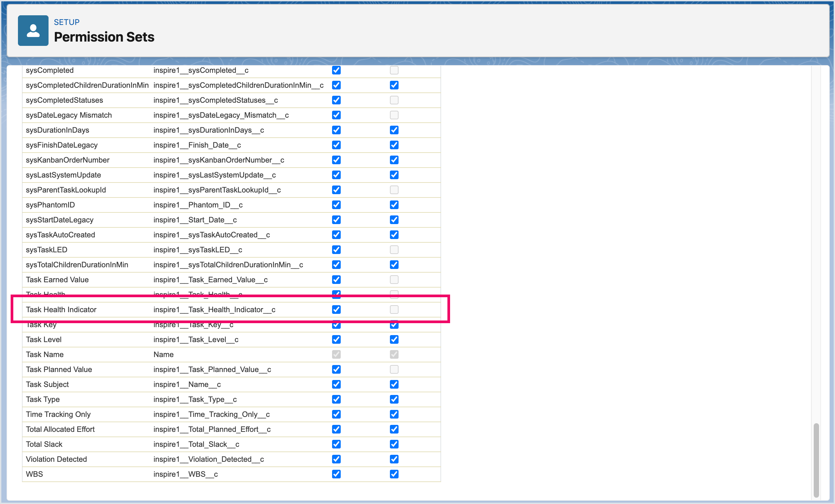835x504 pixels.
Task: Check edit access for Task Earned Value
Action: click(x=394, y=280)
